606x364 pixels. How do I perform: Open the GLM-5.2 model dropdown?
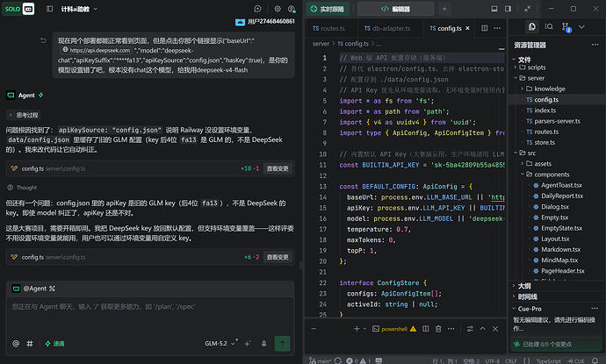coord(220,343)
